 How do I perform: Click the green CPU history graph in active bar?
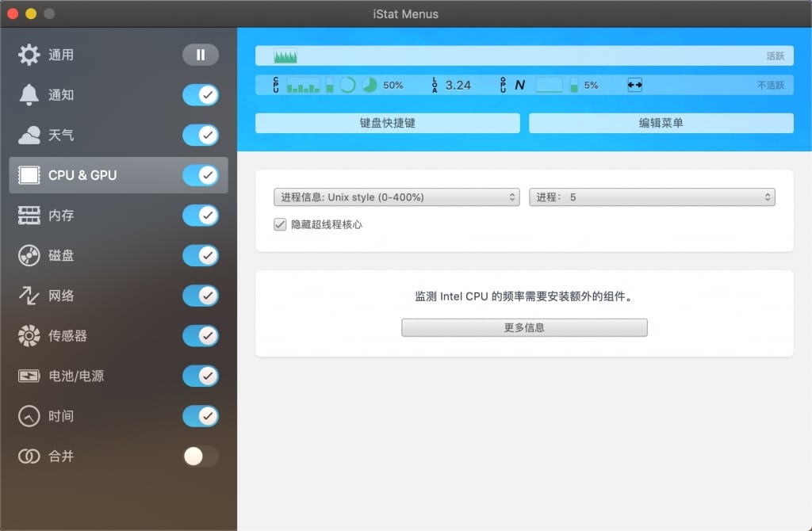pos(285,56)
